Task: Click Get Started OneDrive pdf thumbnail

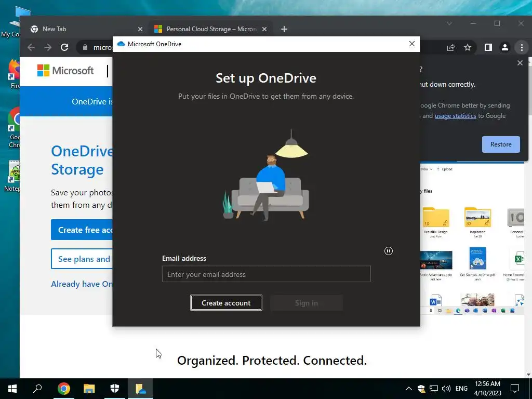Action: coord(478,259)
